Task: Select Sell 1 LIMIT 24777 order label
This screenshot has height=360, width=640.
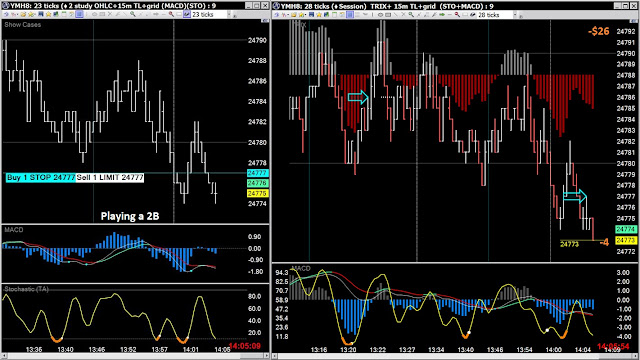Action: pos(110,178)
